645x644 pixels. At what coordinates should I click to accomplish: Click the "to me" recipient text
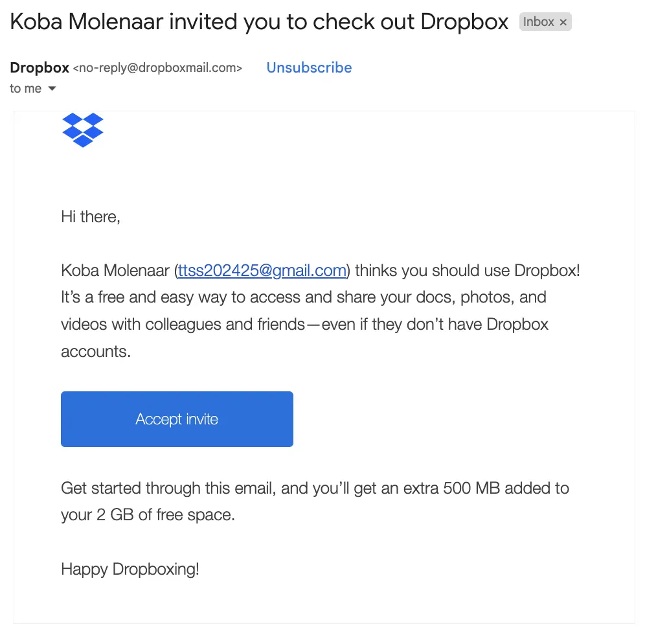coord(26,89)
